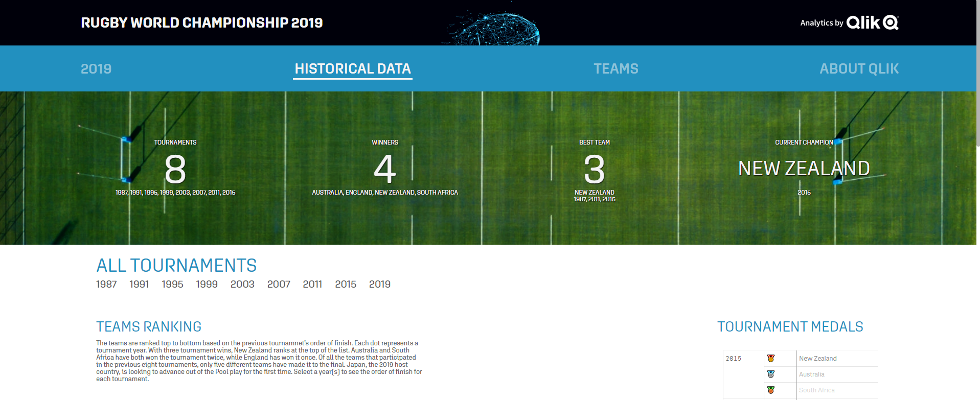
Task: Pick the 2007 tournament year
Action: [279, 285]
